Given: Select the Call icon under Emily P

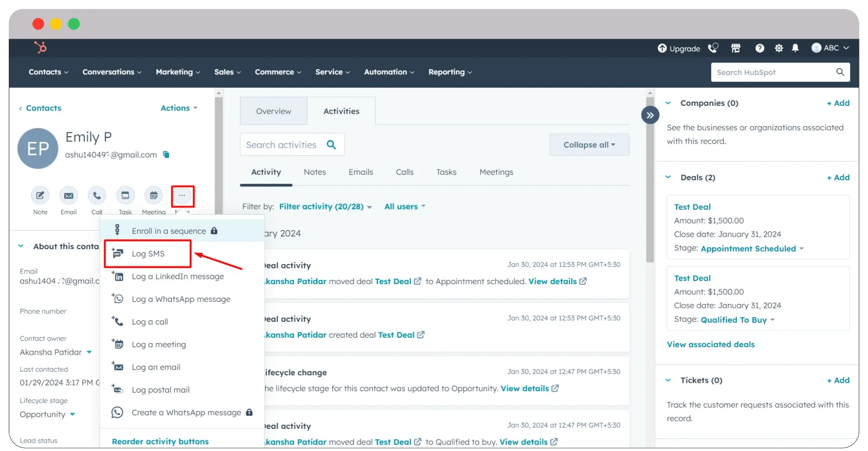Looking at the screenshot, I should pos(97,195).
